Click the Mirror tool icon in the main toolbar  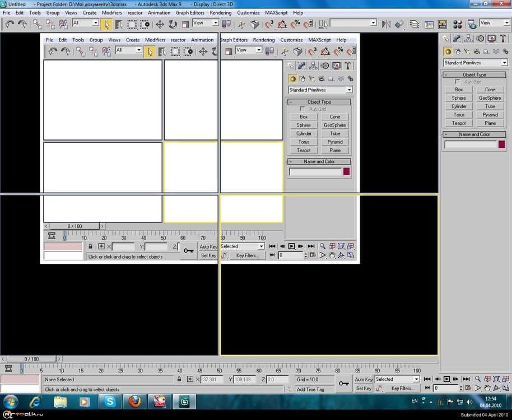[x=386, y=24]
